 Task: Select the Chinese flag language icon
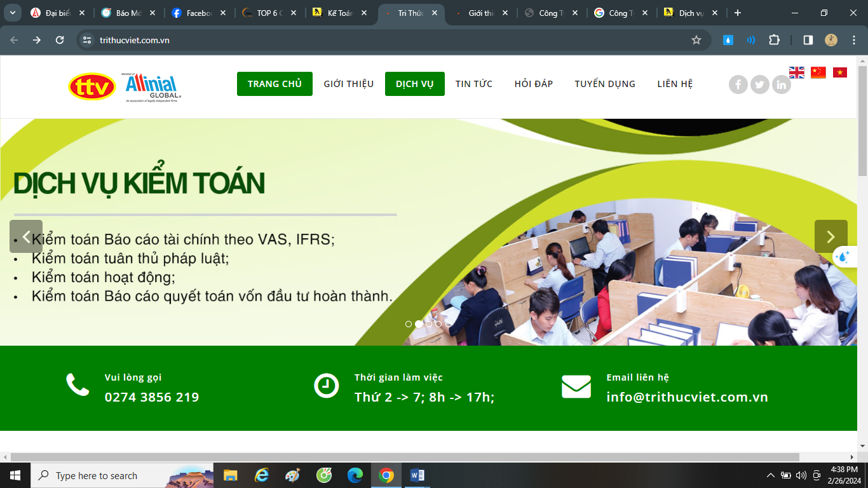tap(818, 72)
